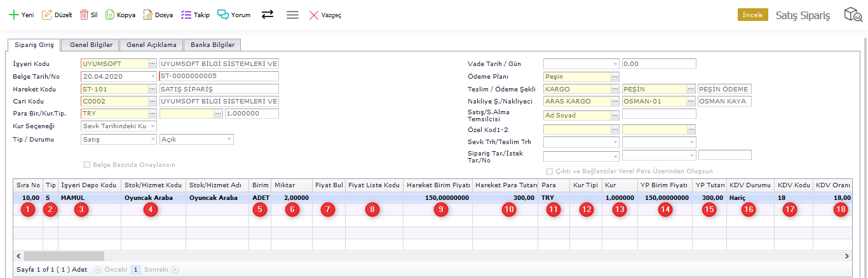Open the Banka Bilgiler tab
Screen dimensions: 868x278
[212, 45]
